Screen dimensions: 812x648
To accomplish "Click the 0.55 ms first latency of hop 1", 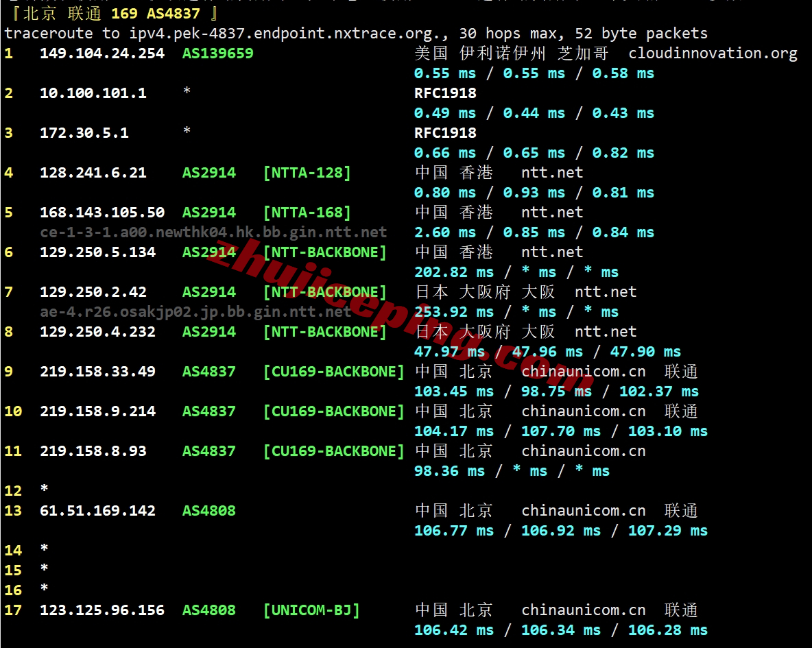I will click(x=445, y=73).
